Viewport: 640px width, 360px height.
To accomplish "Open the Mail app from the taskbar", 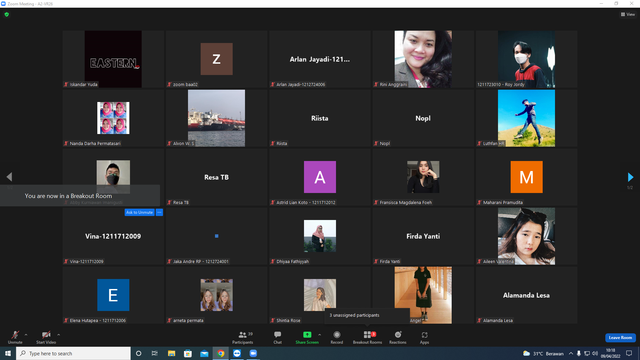I will pyautogui.click(x=204, y=353).
